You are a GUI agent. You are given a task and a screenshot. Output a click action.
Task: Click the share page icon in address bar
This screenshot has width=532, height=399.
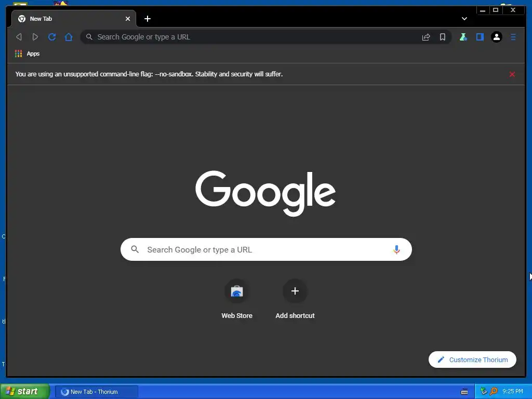[x=426, y=37]
